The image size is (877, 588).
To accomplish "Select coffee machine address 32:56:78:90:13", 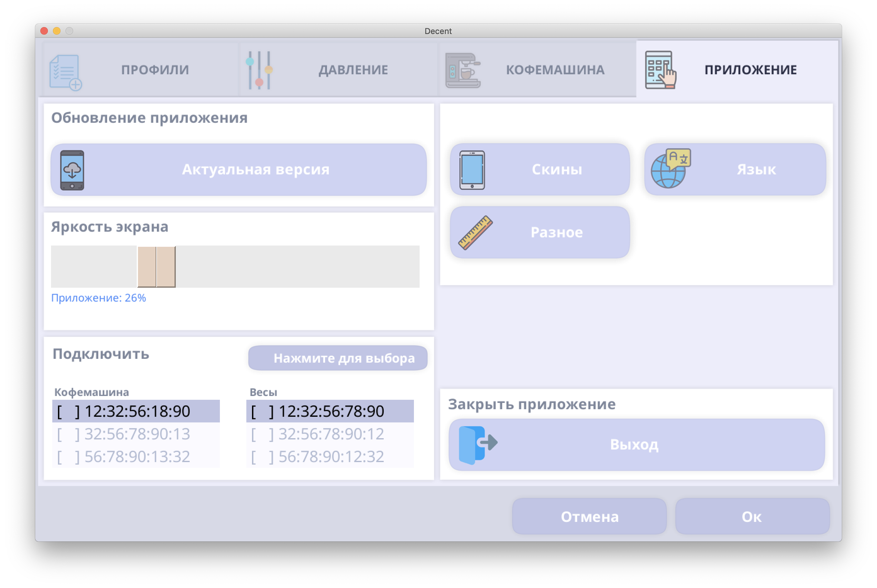I will tap(136, 434).
